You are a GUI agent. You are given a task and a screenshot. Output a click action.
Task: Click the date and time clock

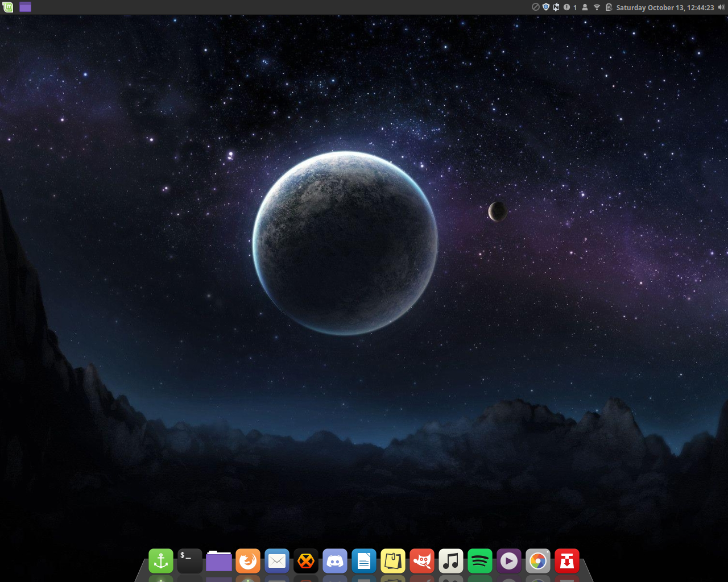coord(665,7)
